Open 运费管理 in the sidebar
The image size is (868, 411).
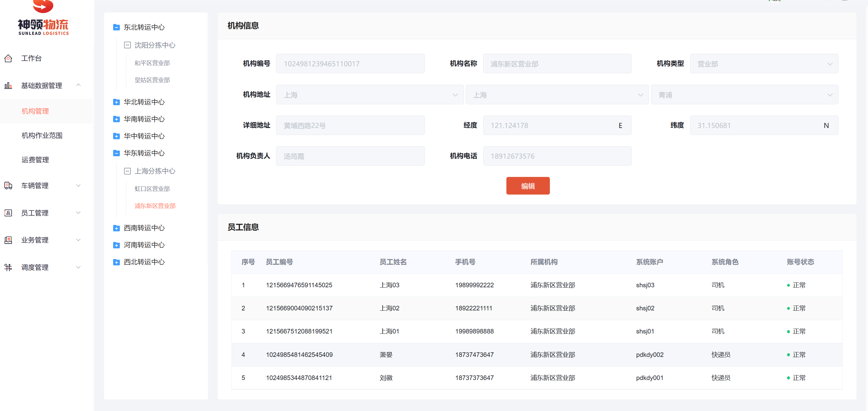click(35, 160)
